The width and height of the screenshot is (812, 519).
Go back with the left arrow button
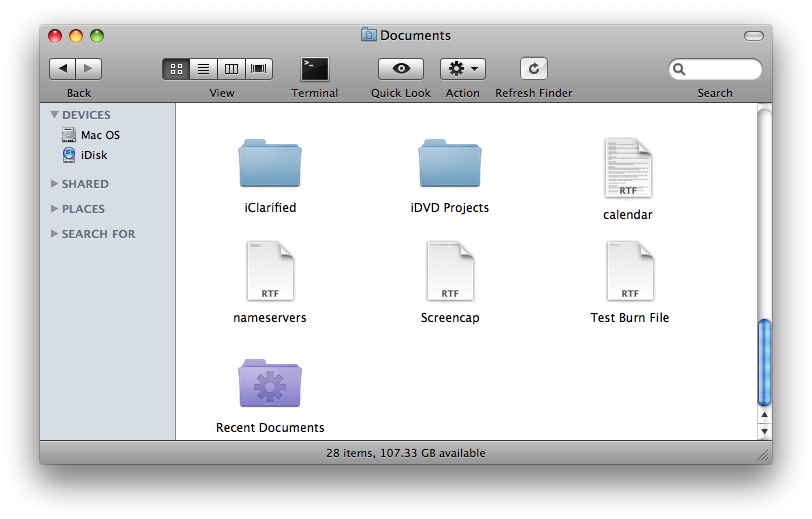point(63,69)
